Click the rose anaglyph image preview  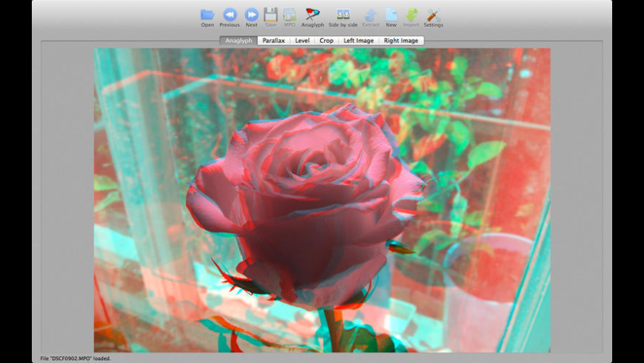click(x=322, y=200)
